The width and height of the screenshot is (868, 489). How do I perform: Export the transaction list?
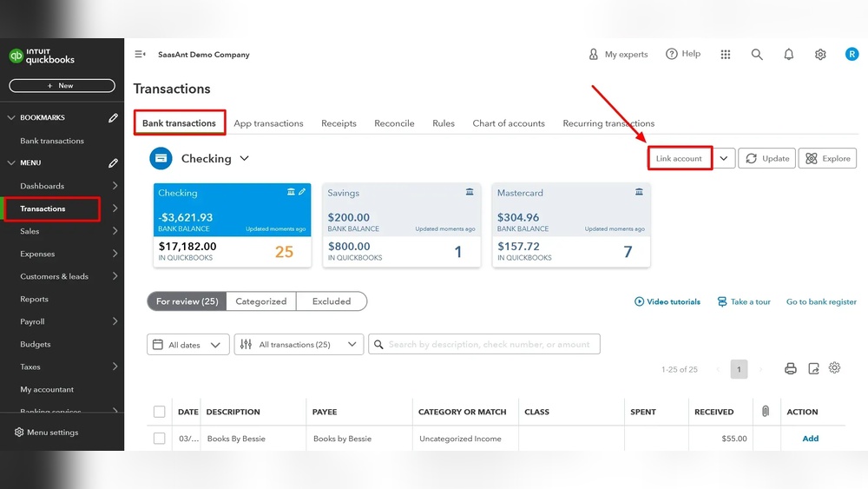[x=813, y=369]
